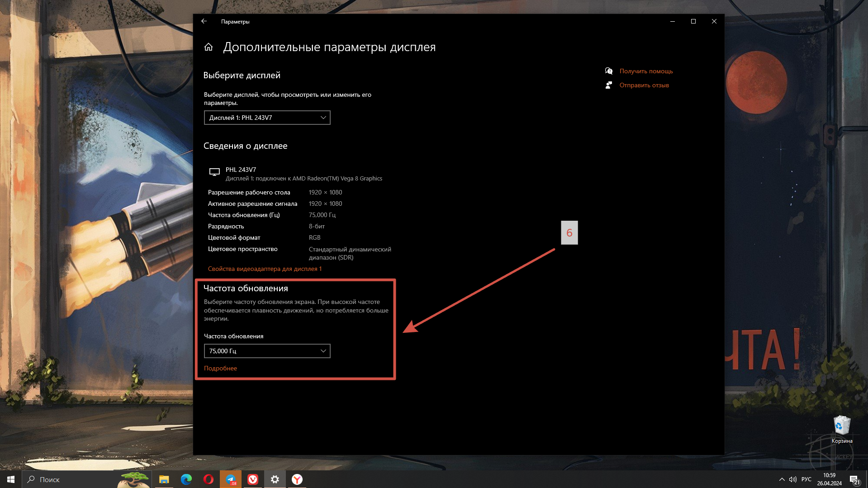Open the Vivaldi browser taskbar icon

(253, 479)
